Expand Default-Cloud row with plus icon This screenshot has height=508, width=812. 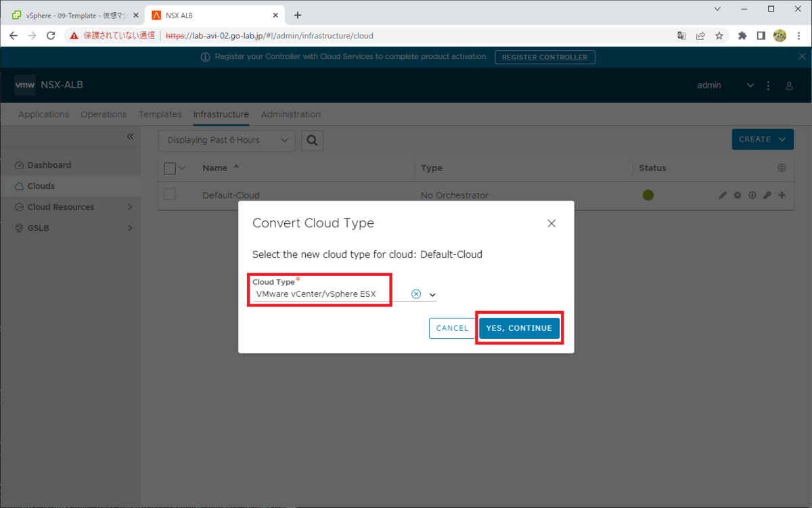(x=782, y=195)
